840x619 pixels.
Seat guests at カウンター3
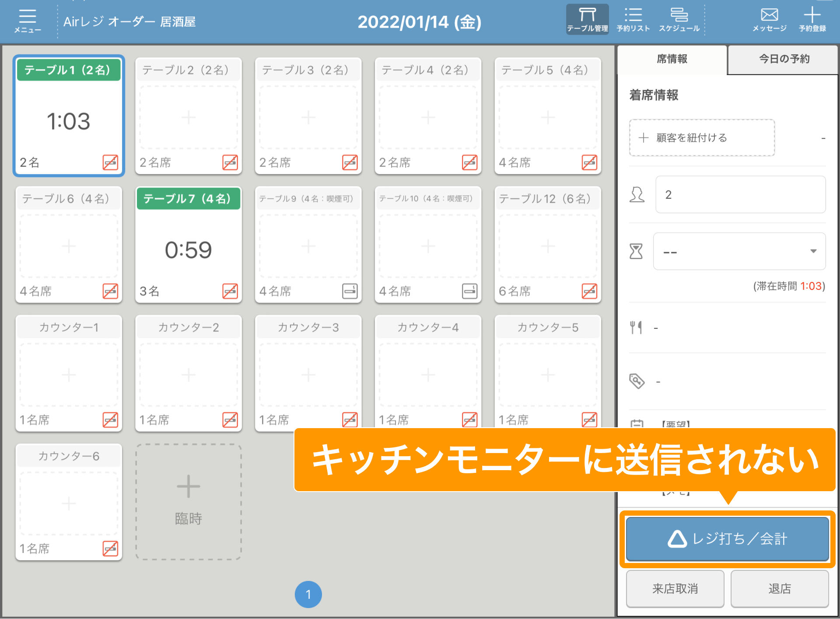308,375
